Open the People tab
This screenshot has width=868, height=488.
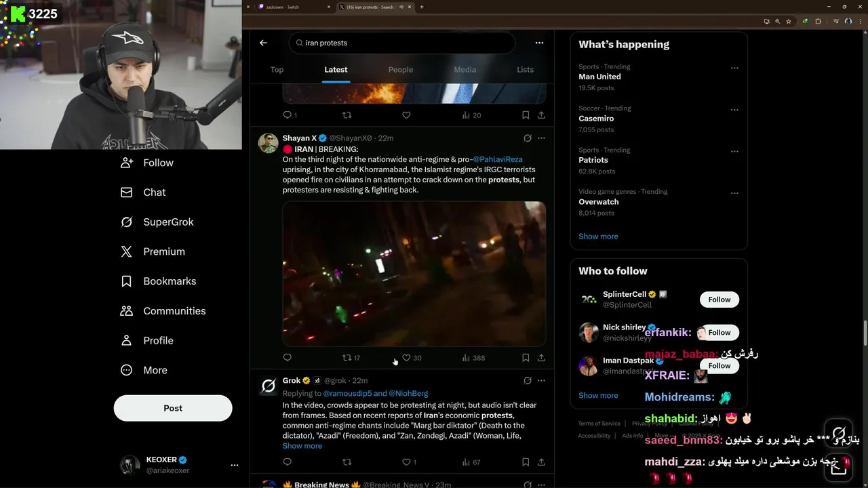tap(401, 70)
